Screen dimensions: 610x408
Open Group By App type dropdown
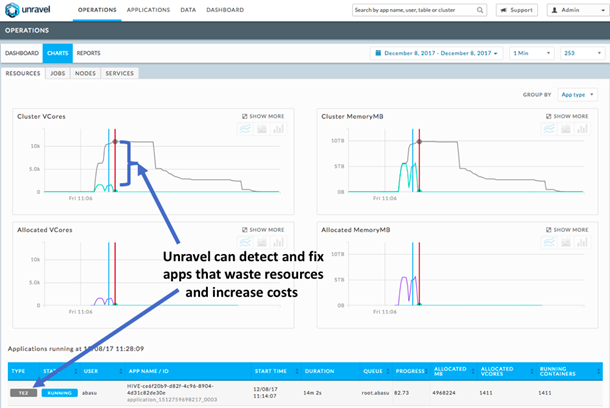coord(577,95)
